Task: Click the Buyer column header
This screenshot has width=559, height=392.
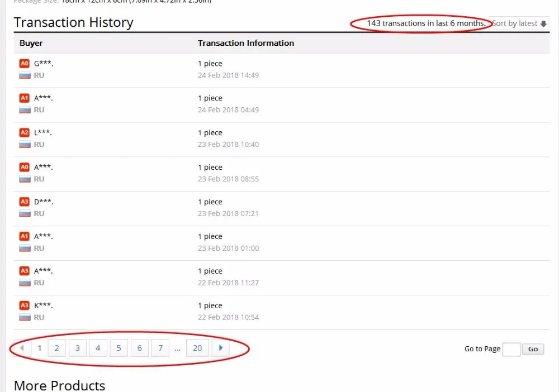Action: pyautogui.click(x=31, y=43)
